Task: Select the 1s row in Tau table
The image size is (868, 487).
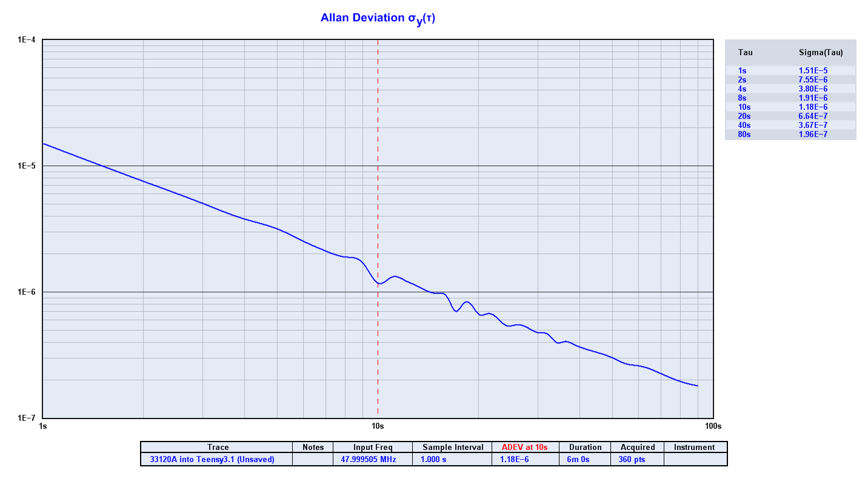Action: click(790, 70)
